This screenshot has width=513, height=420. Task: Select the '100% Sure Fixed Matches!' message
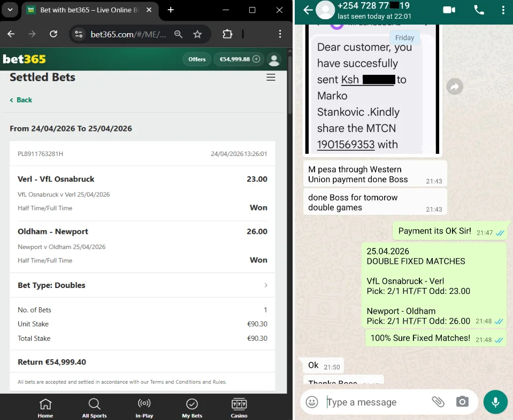click(436, 338)
